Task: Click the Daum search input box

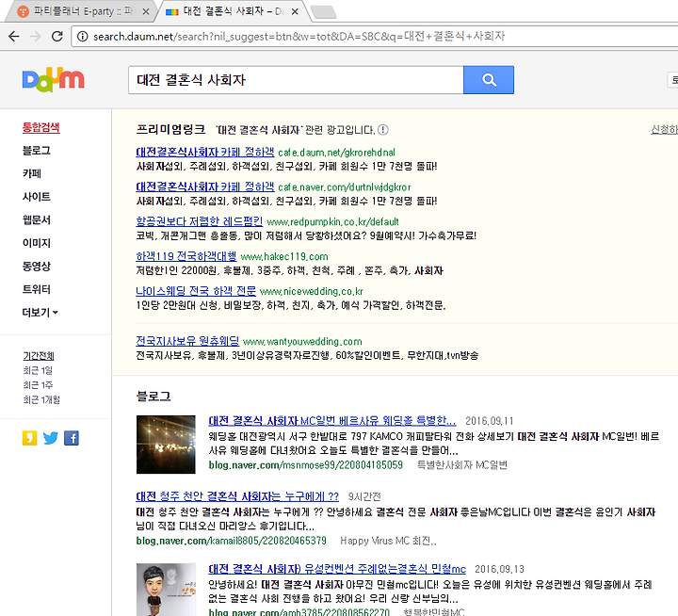Action: point(296,80)
